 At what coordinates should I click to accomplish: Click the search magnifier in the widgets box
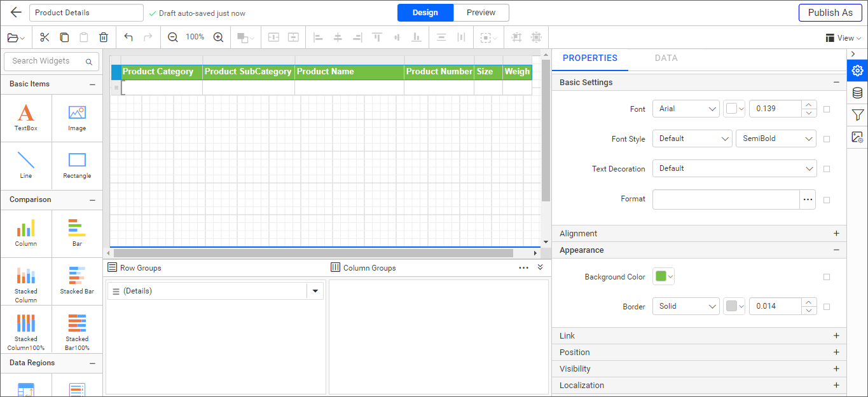[89, 62]
